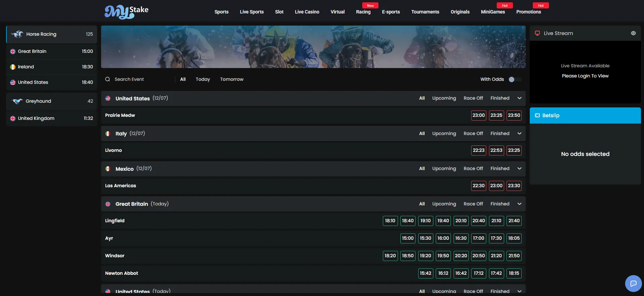644x296 pixels.
Task: Open the Live Casino menu item
Action: 307,12
